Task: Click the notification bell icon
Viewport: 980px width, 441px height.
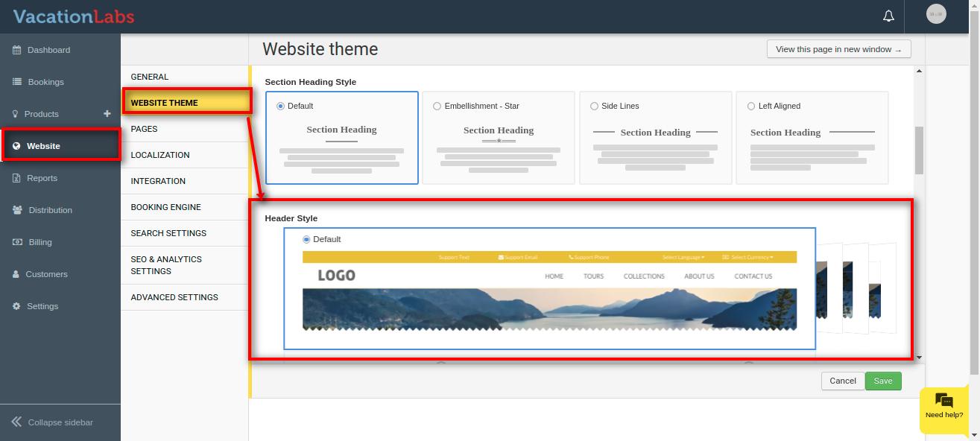Action: (x=888, y=16)
